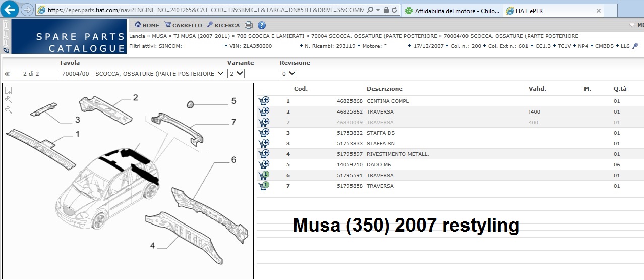The height and width of the screenshot is (280, 644).
Task: Click VIN: ZLA350000 filter text
Action: (x=251, y=46)
